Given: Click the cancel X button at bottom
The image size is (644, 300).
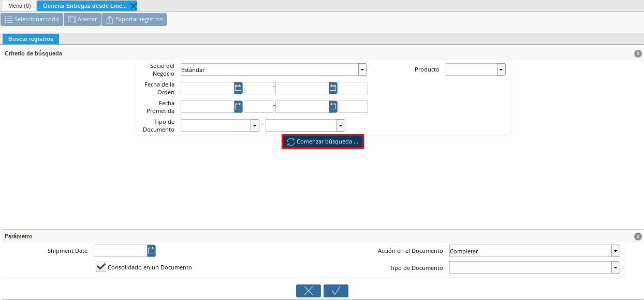Looking at the screenshot, I should click(x=309, y=291).
